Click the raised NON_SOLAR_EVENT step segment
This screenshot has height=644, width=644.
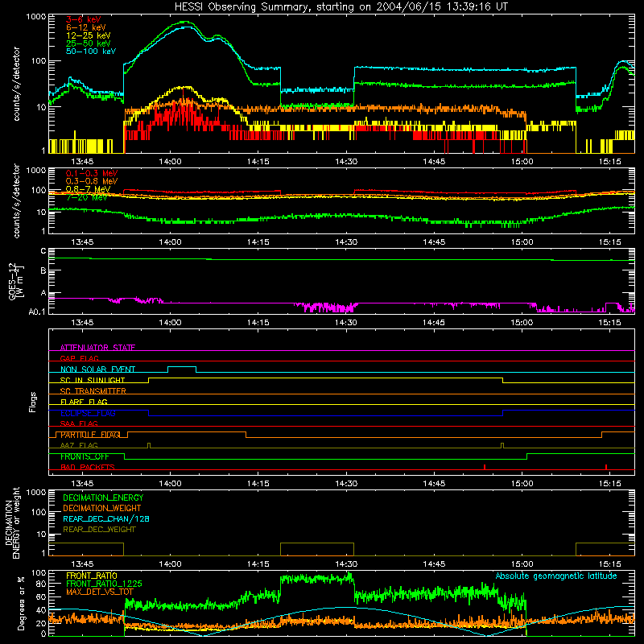tap(182, 367)
